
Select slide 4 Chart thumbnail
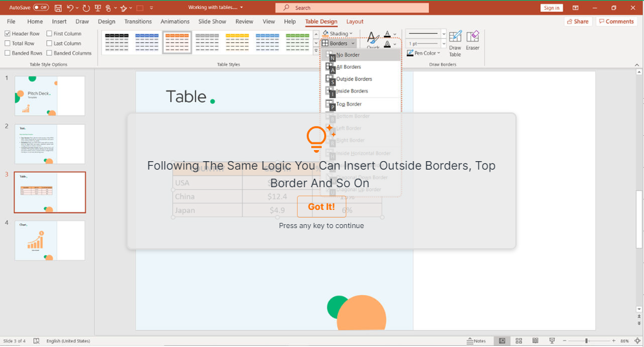click(x=49, y=240)
